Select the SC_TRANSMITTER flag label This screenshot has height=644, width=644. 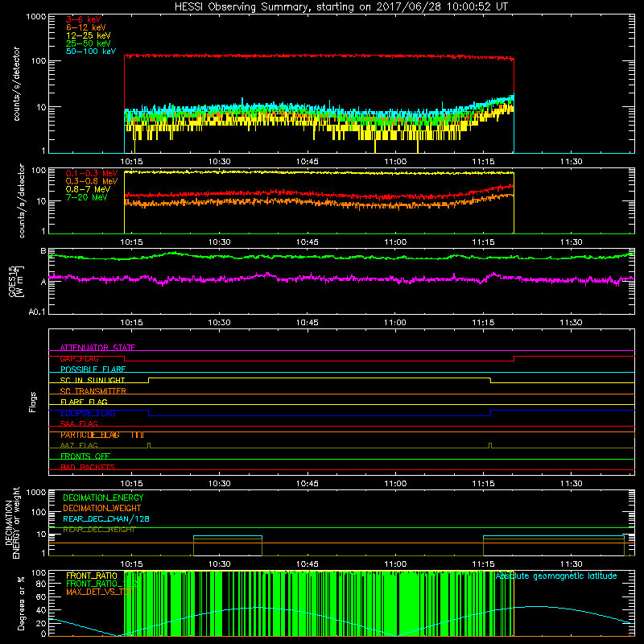coord(93,391)
